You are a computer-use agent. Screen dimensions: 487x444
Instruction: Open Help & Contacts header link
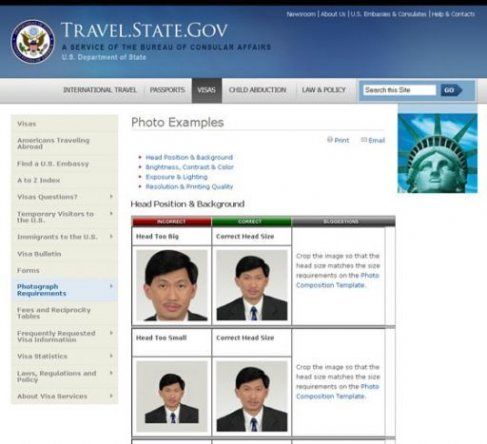pyautogui.click(x=453, y=14)
